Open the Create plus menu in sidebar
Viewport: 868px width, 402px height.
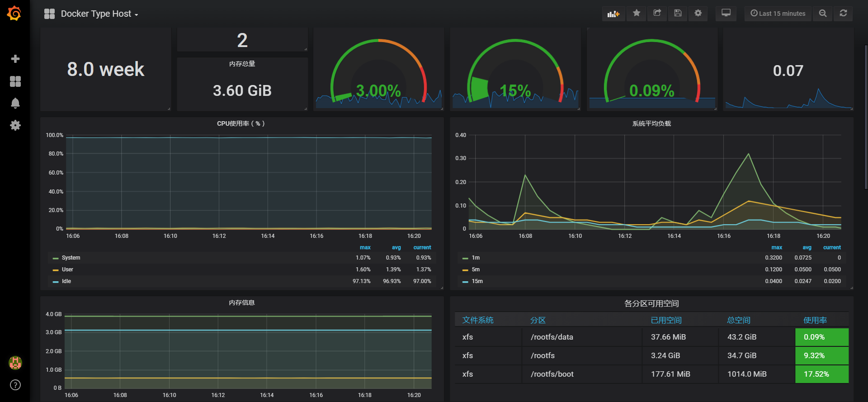coord(15,59)
